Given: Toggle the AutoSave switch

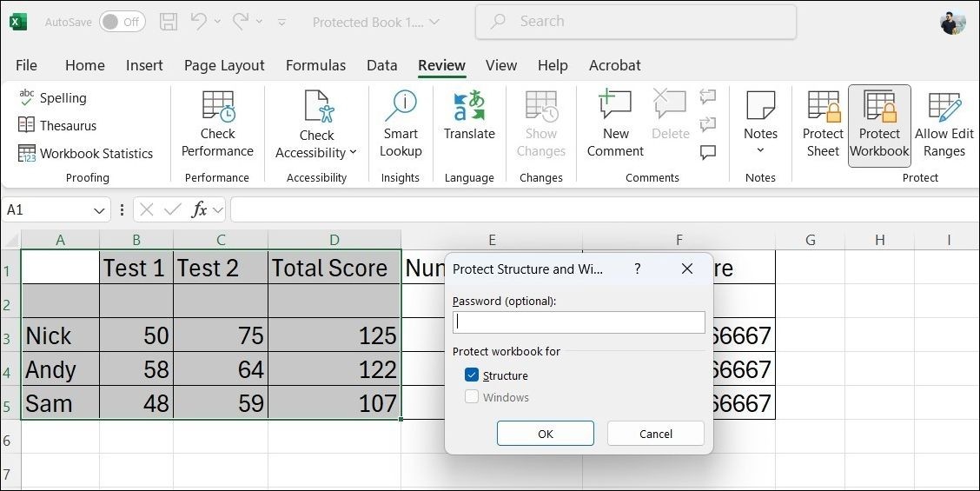Looking at the screenshot, I should click(122, 22).
